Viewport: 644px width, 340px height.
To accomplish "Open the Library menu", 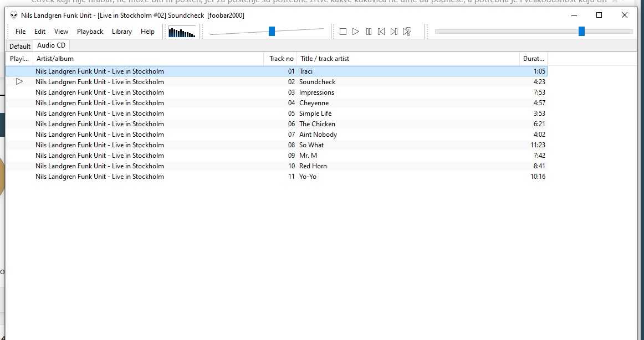I will pos(122,32).
